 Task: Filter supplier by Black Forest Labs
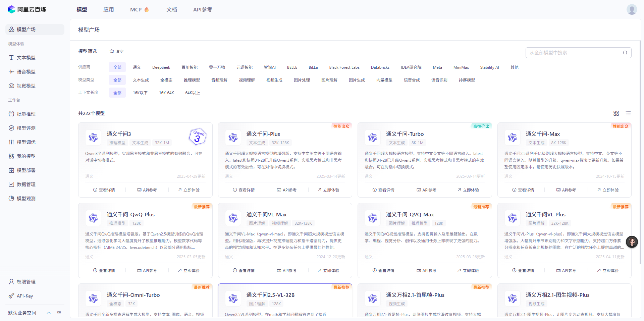344,67
